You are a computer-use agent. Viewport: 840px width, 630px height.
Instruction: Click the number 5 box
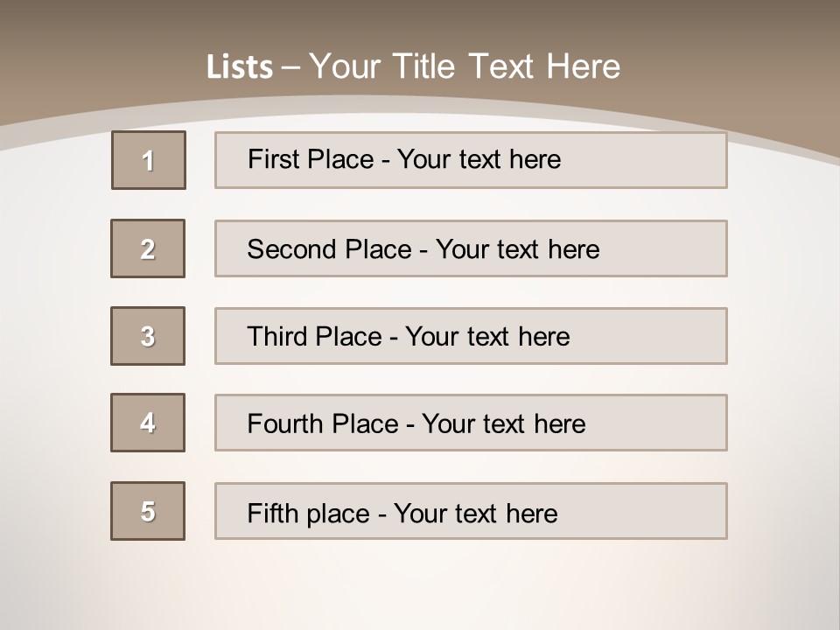(148, 511)
